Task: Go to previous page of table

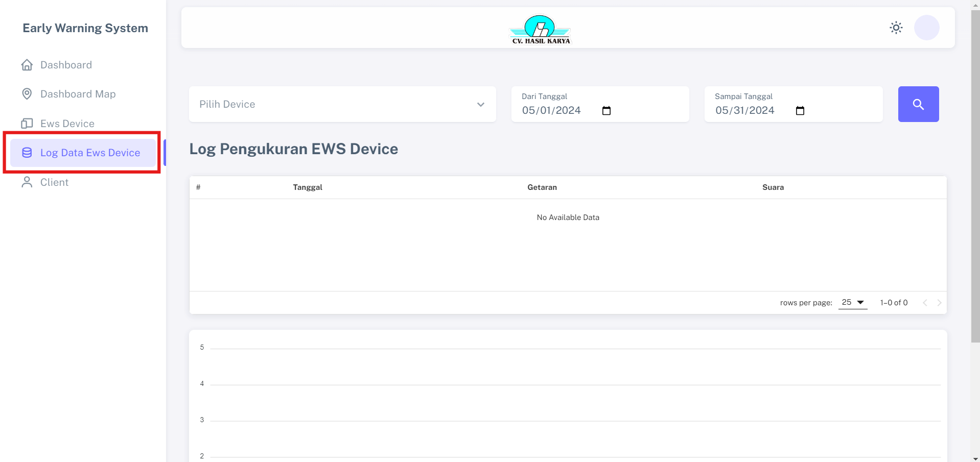Action: (x=925, y=303)
